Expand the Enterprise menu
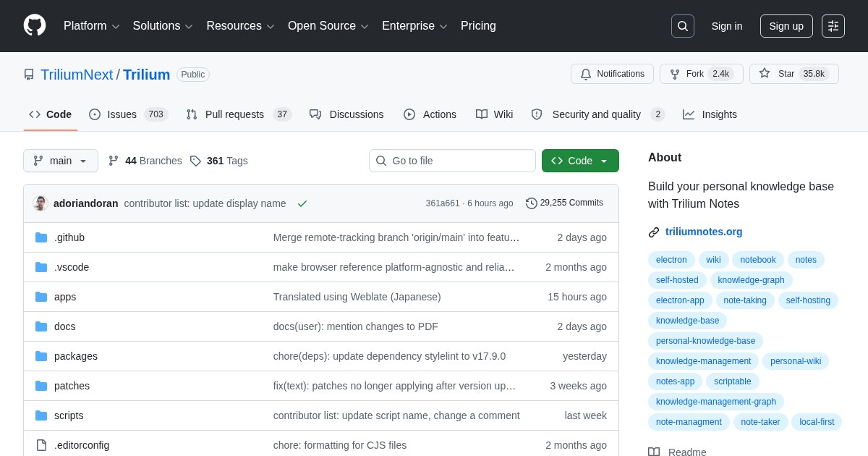Image resolution: width=868 pixels, height=456 pixels. click(x=414, y=26)
